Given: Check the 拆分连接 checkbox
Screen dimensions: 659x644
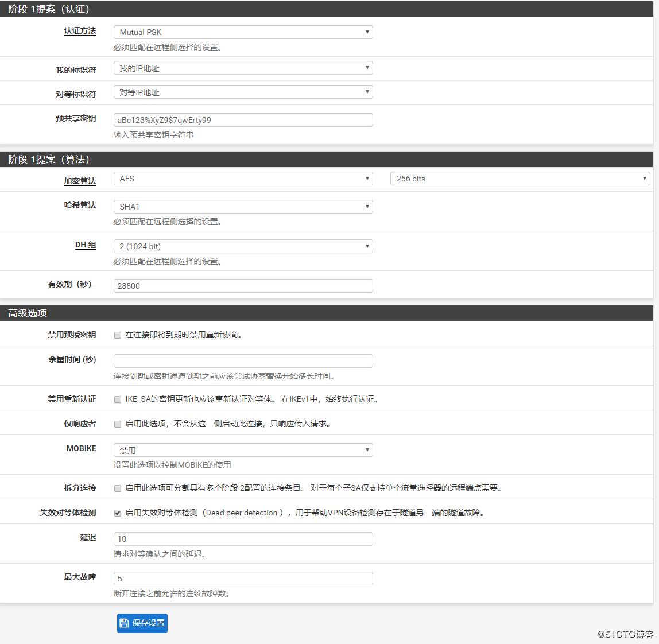Looking at the screenshot, I should tap(118, 488).
